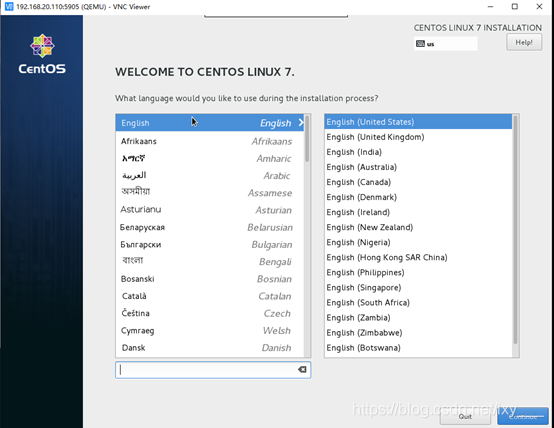This screenshot has width=554, height=428.
Task: Choose English (United States) locale
Action: [418, 122]
